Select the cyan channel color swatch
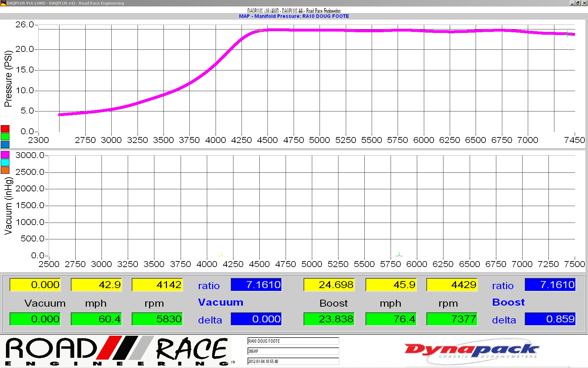 [5, 162]
